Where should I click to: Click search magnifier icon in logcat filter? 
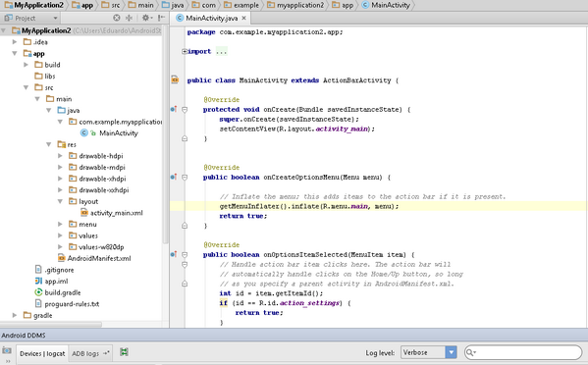pyautogui.click(x=470, y=352)
